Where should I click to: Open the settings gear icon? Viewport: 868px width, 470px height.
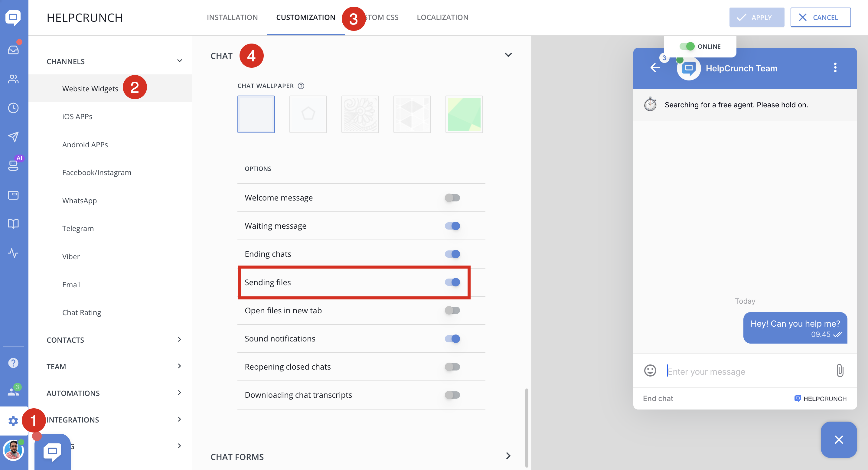(13, 421)
